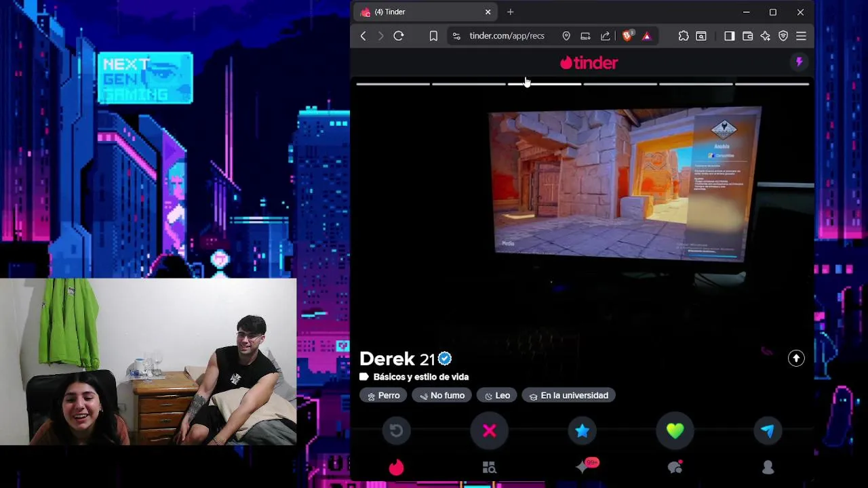Bookmark this page with the bookmark icon
This screenshot has height=488, width=868.
(433, 36)
